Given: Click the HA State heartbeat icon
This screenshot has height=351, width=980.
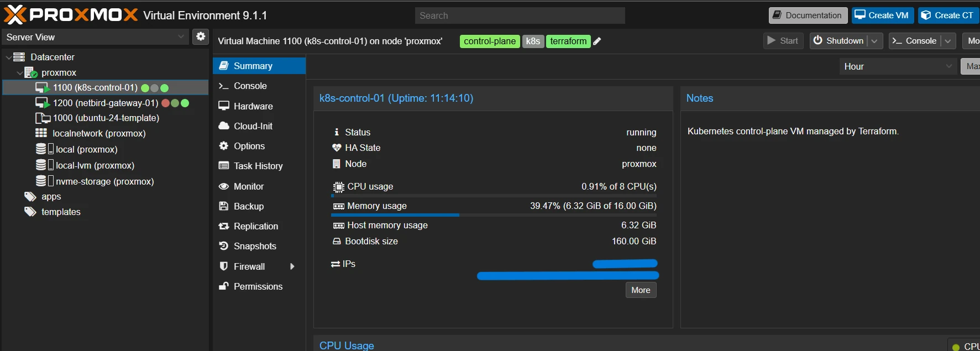Looking at the screenshot, I should (x=336, y=148).
